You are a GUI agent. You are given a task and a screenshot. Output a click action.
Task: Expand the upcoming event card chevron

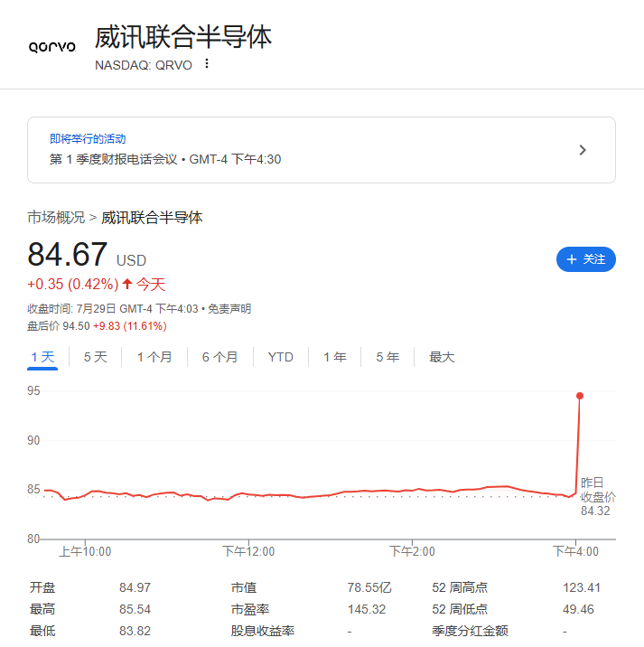(x=583, y=150)
